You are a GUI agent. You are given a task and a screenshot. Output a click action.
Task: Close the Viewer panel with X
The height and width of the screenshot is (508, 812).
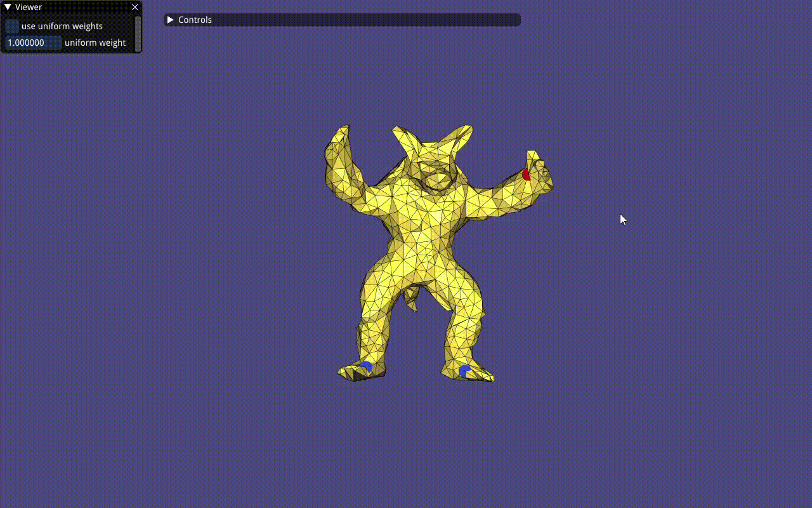pos(134,7)
